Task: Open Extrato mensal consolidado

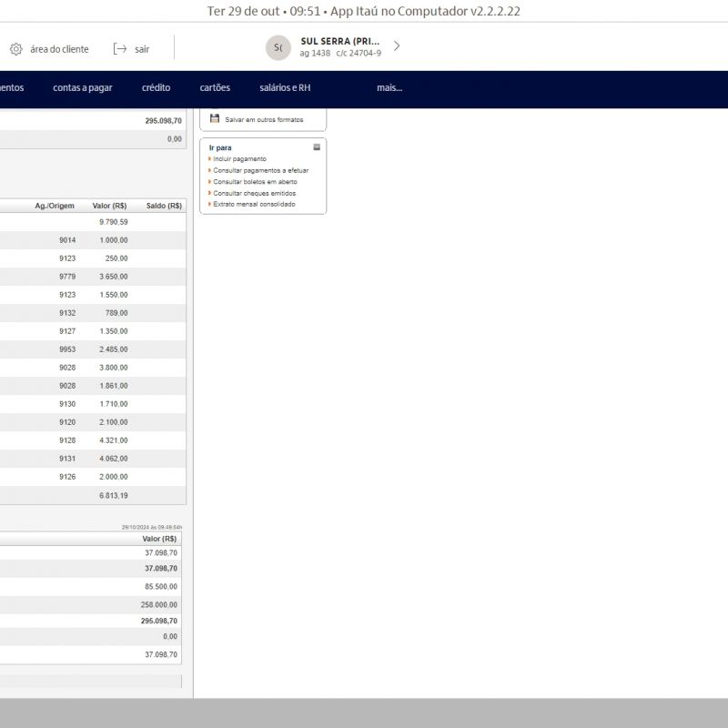Action: tap(254, 204)
